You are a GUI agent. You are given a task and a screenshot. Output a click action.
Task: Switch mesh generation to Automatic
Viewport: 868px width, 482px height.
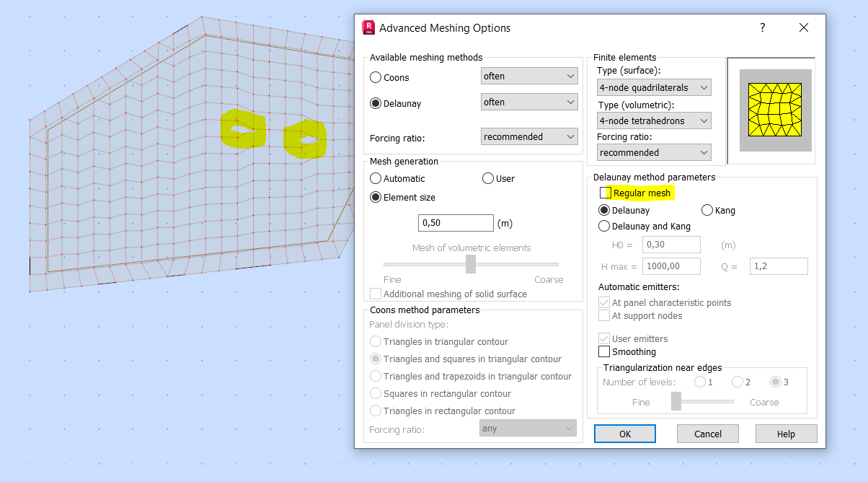click(376, 178)
